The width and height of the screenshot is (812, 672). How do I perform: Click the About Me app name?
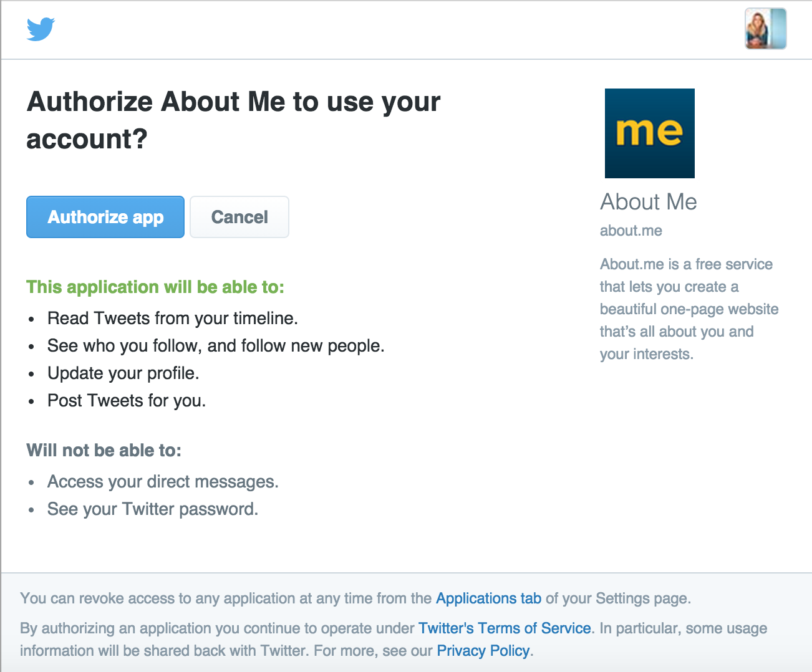[648, 202]
